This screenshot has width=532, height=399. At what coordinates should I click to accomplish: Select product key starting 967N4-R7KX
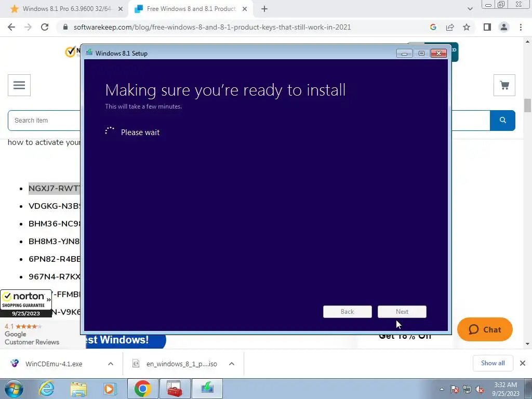point(54,276)
